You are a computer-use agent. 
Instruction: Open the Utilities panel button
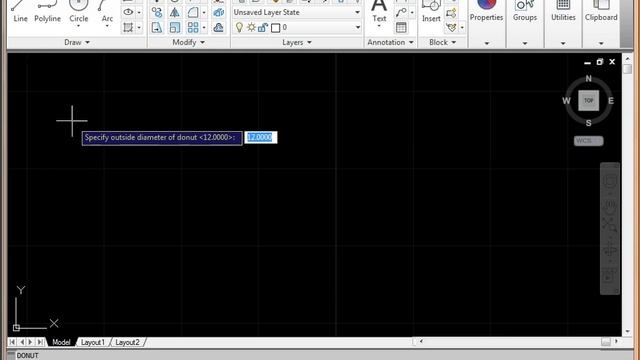(x=563, y=22)
